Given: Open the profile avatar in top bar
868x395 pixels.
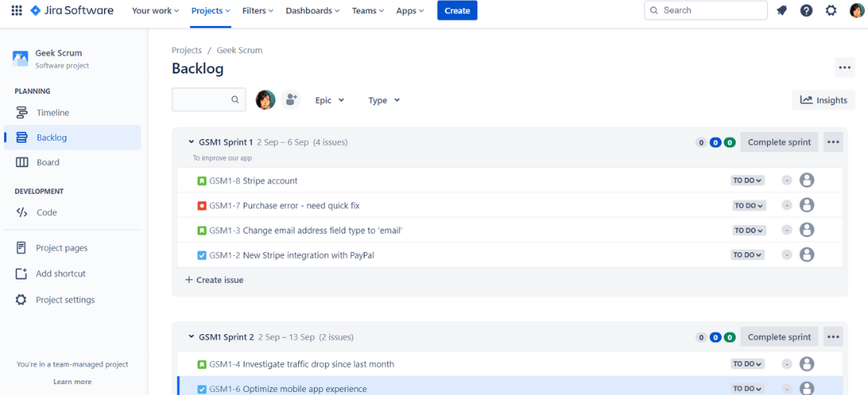Looking at the screenshot, I should tap(856, 10).
